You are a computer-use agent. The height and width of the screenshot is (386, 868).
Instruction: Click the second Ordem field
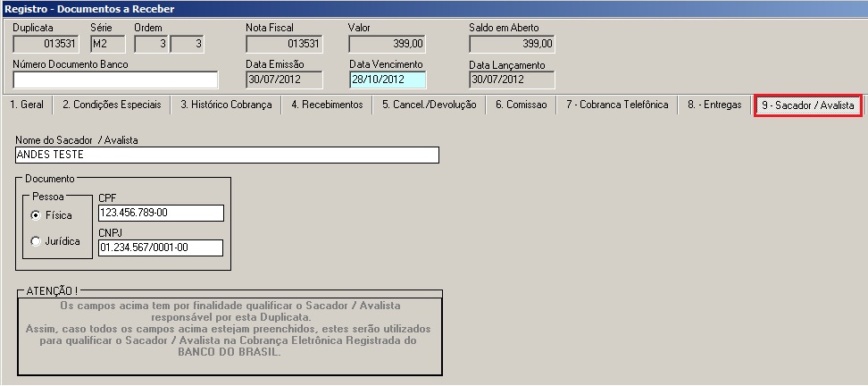[x=188, y=45]
